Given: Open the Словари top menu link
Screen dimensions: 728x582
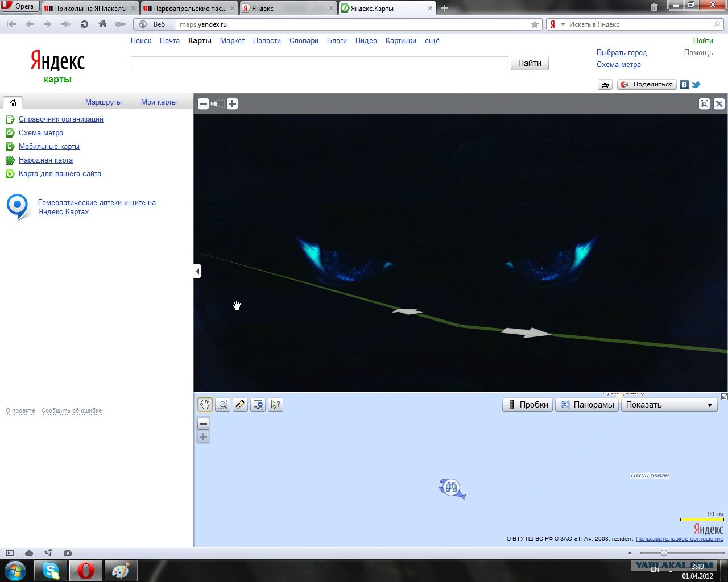Looking at the screenshot, I should 304,41.
